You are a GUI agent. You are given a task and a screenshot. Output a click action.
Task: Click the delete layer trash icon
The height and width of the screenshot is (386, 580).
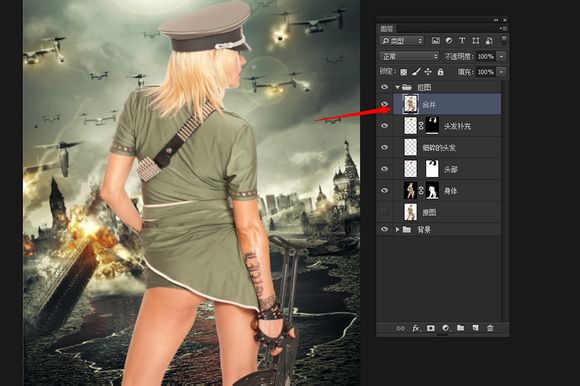490,328
